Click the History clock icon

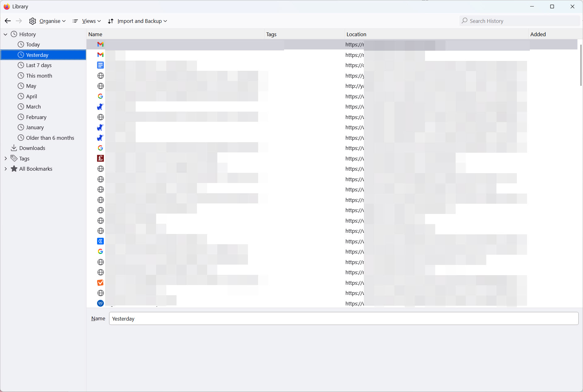pos(14,34)
